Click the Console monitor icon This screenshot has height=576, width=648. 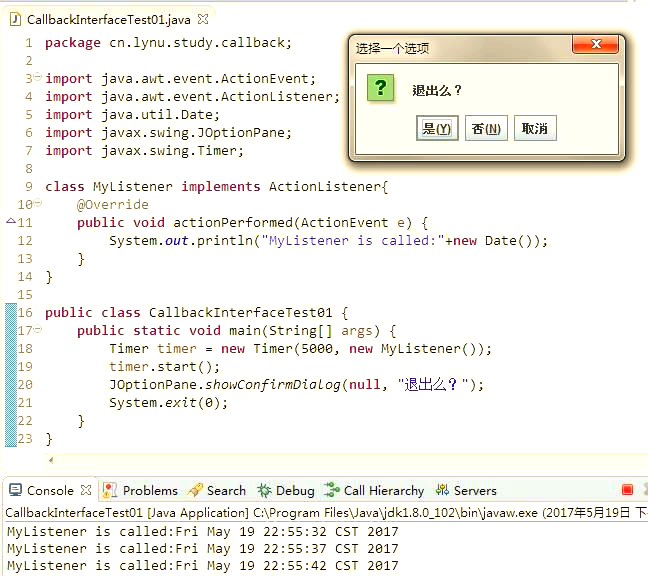pyautogui.click(x=15, y=490)
